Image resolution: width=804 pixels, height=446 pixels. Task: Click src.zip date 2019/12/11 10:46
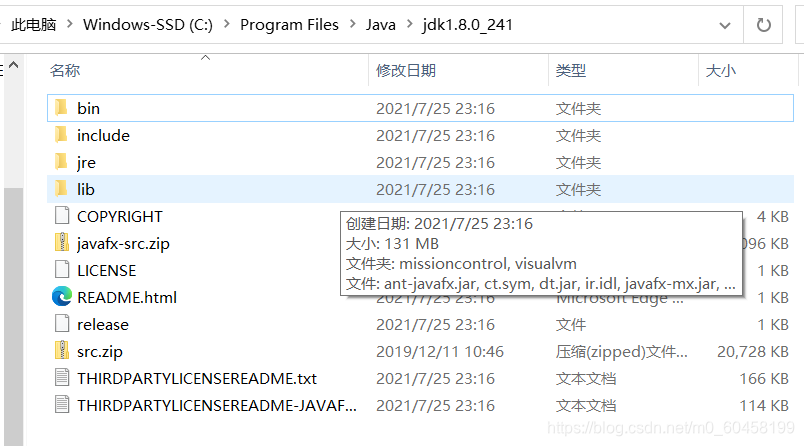click(439, 352)
